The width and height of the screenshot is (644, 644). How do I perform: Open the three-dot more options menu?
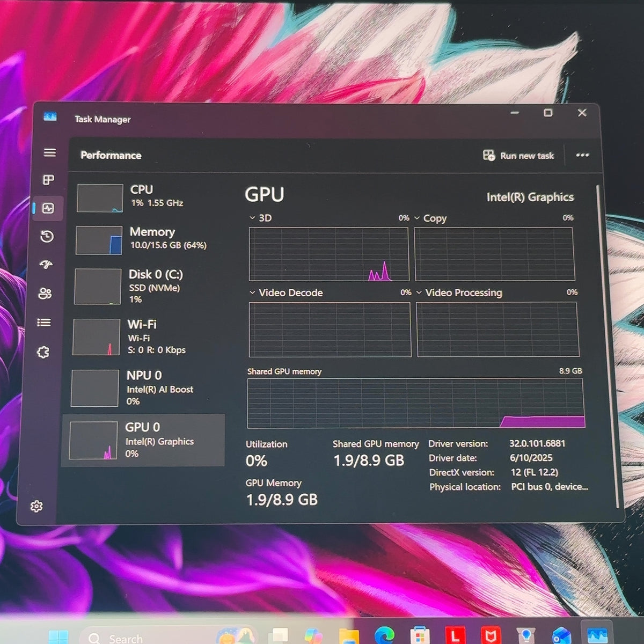click(582, 155)
